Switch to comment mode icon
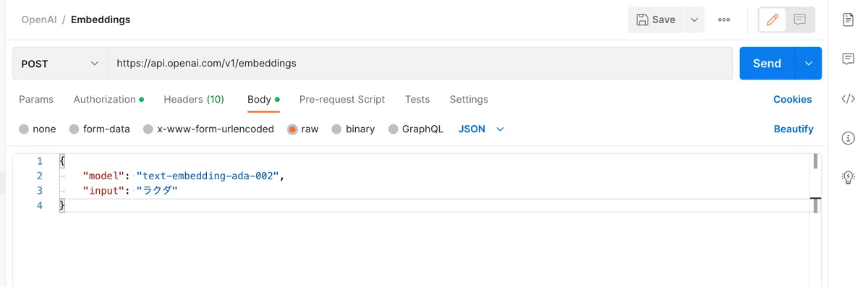 coord(800,20)
